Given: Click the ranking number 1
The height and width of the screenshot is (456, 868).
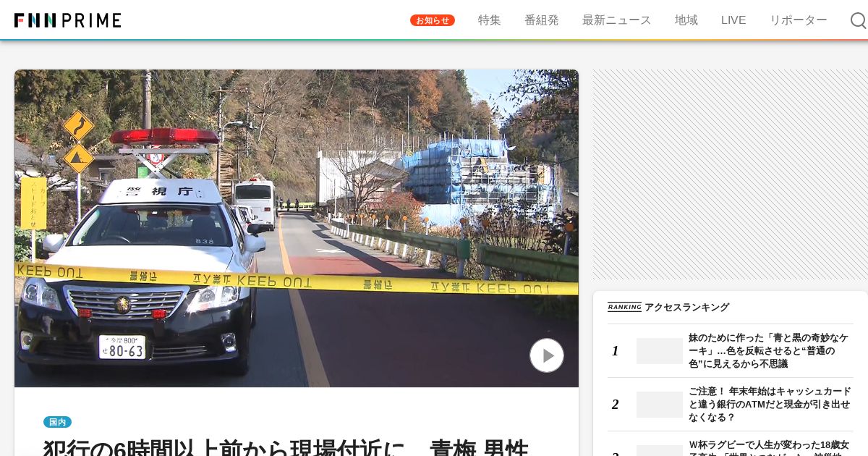Looking at the screenshot, I should [616, 351].
